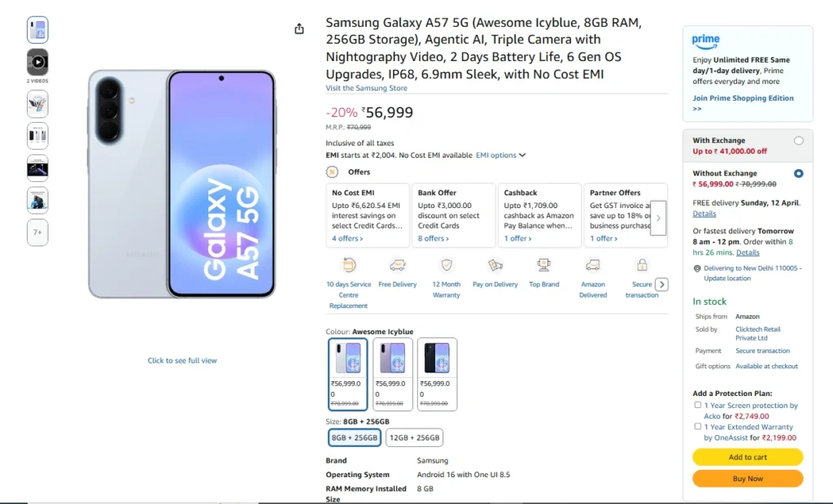Expand the EMI options dropdown
833x504 pixels.
[500, 154]
